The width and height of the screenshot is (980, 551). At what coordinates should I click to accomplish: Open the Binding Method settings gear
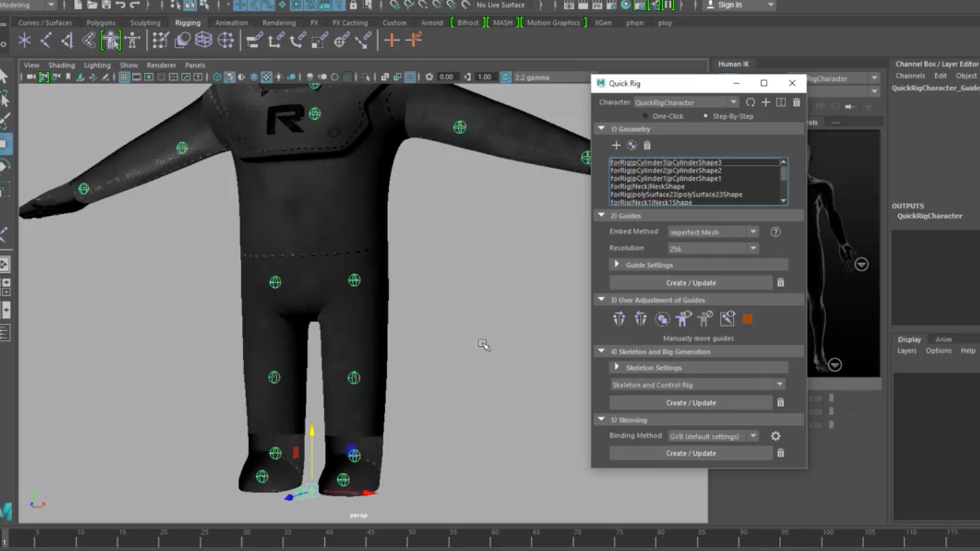[x=776, y=436]
